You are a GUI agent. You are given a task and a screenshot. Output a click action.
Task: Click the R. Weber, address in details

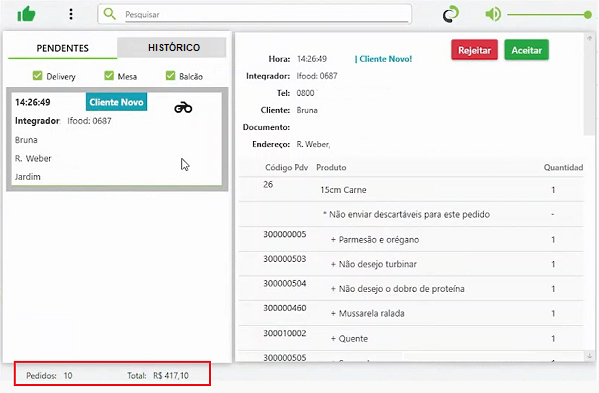tap(313, 144)
